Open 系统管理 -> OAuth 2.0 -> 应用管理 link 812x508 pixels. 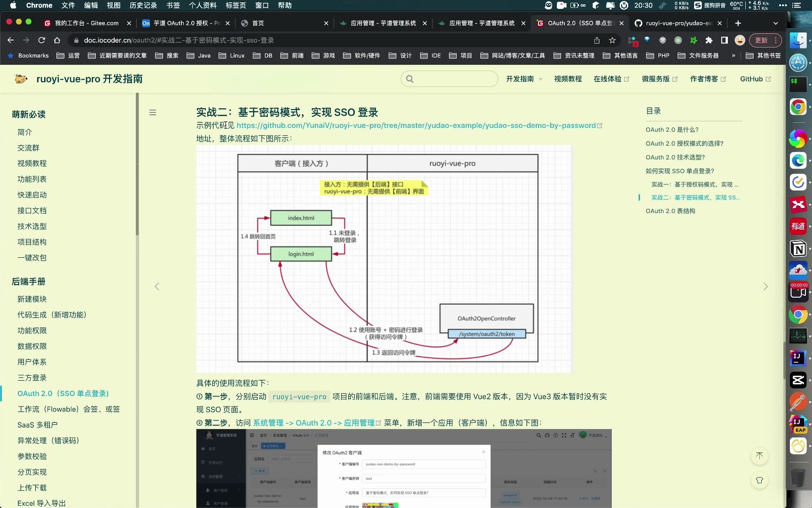pos(317,422)
